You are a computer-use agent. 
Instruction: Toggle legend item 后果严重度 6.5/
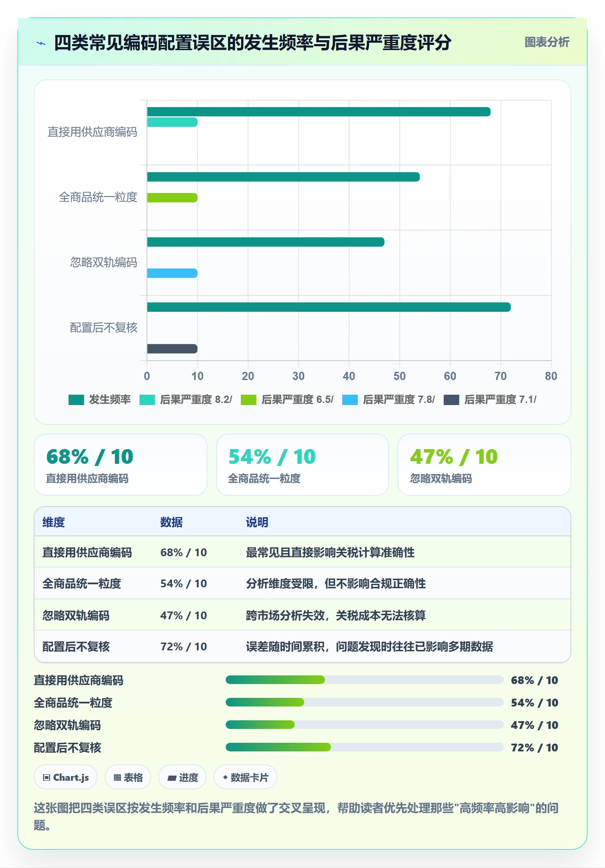(x=287, y=400)
